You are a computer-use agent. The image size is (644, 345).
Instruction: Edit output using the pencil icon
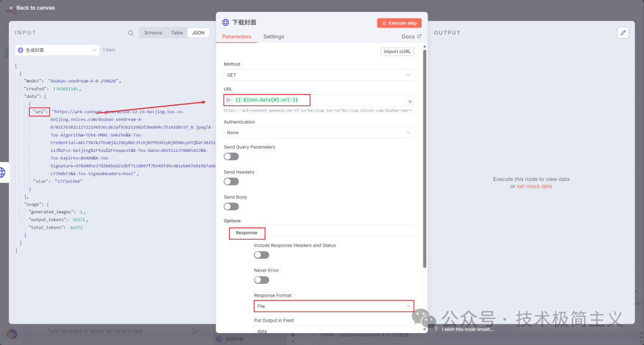(x=623, y=33)
